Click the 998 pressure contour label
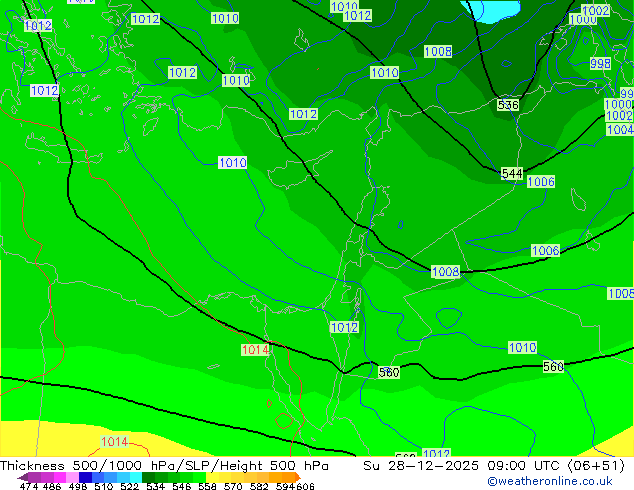This screenshot has height=490, width=634. 600,63
